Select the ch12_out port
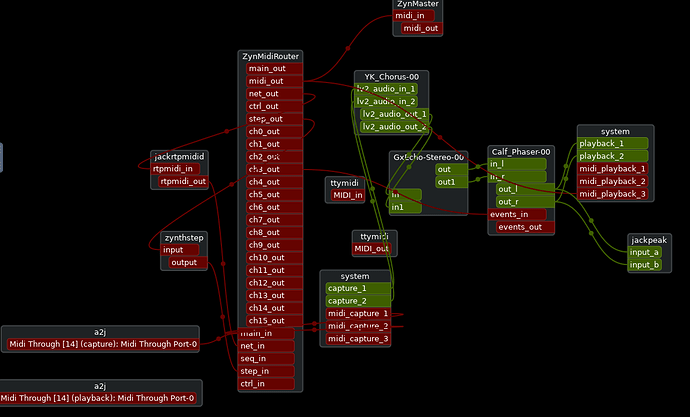Screen dimensions: 690x417 pyautogui.click(x=275, y=283)
